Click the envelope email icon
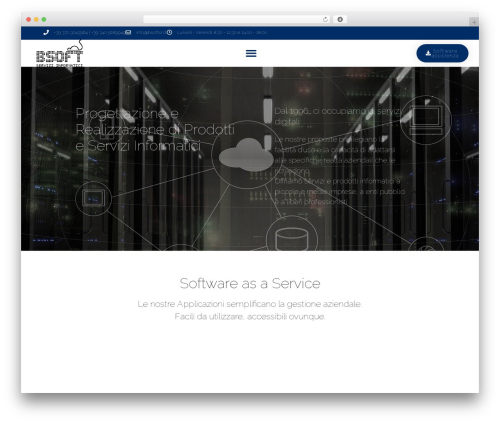Screen dimensions: 500x423 point(128,32)
